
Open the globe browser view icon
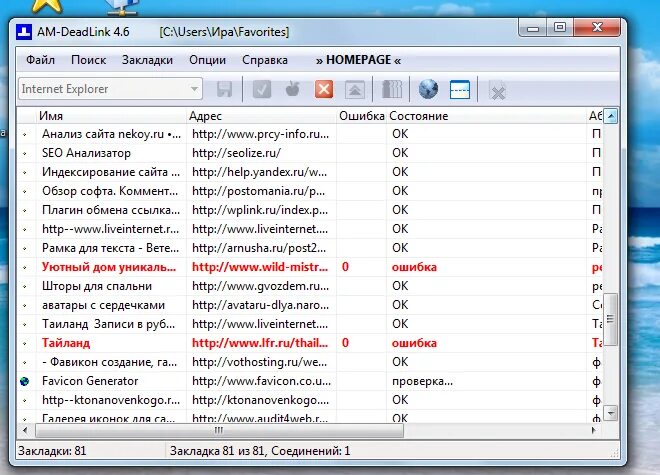tap(428, 89)
